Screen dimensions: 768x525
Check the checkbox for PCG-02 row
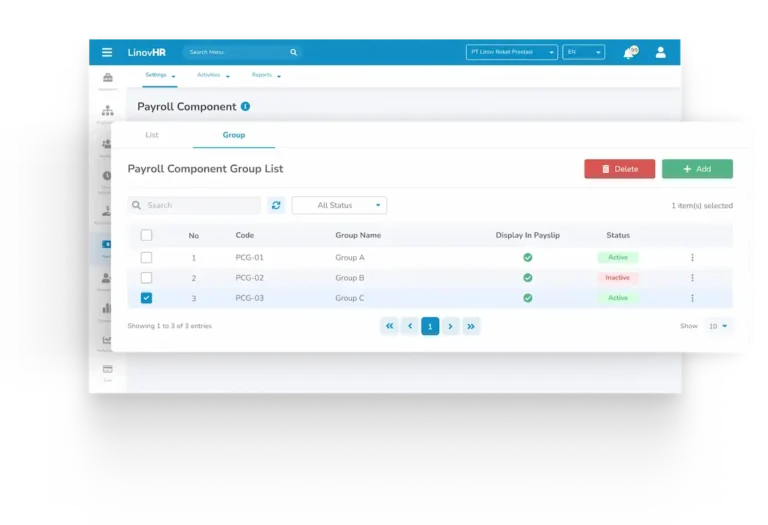coord(146,278)
